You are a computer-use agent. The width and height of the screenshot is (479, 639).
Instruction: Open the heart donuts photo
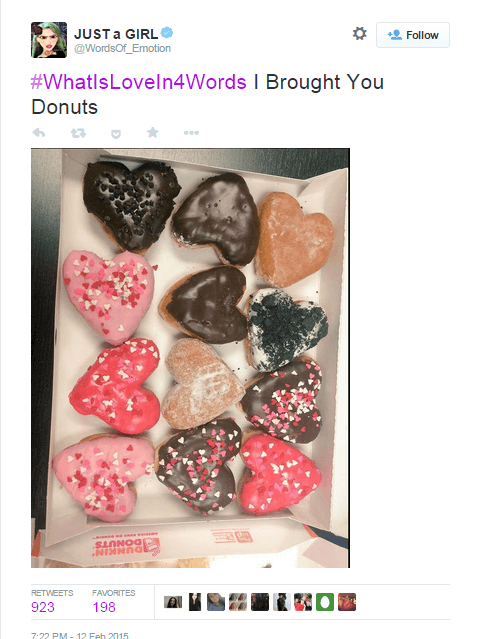(190, 358)
